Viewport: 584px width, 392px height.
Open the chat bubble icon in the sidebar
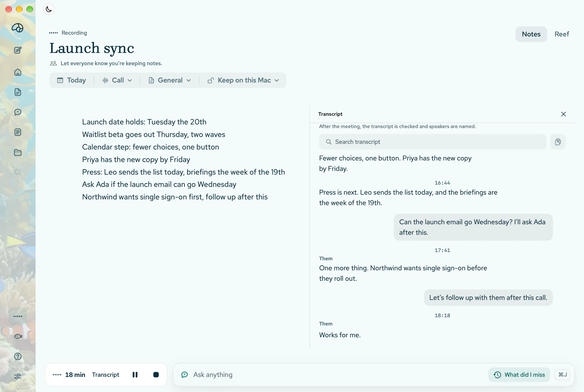click(x=18, y=112)
